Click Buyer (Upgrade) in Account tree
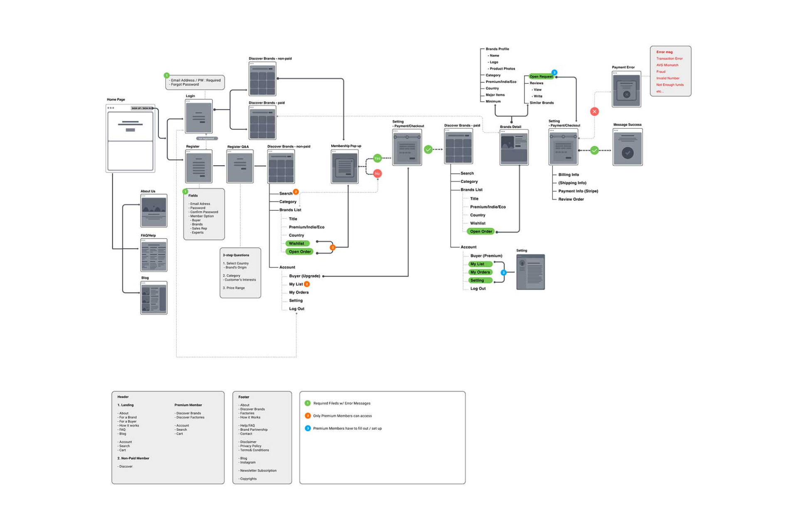The width and height of the screenshot is (798, 532). pos(304,276)
